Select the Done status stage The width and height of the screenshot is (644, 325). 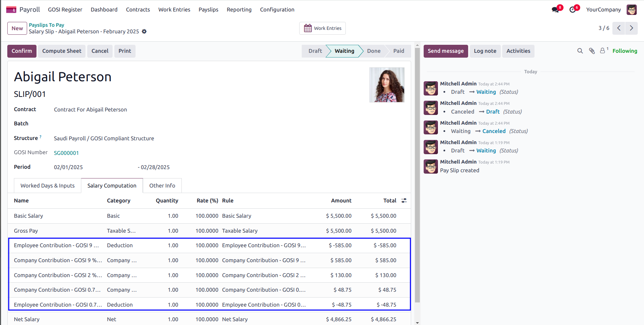pos(374,51)
